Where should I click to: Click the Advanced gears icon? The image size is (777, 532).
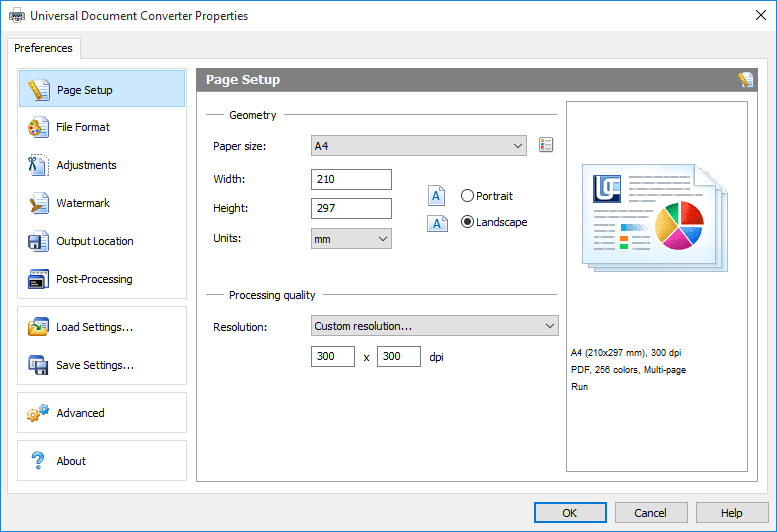coord(39,413)
